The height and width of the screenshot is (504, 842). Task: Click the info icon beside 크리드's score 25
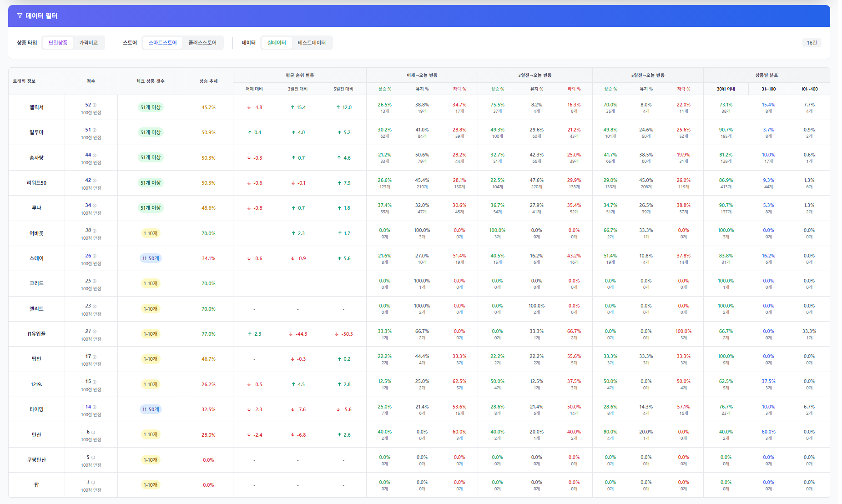coord(95,281)
